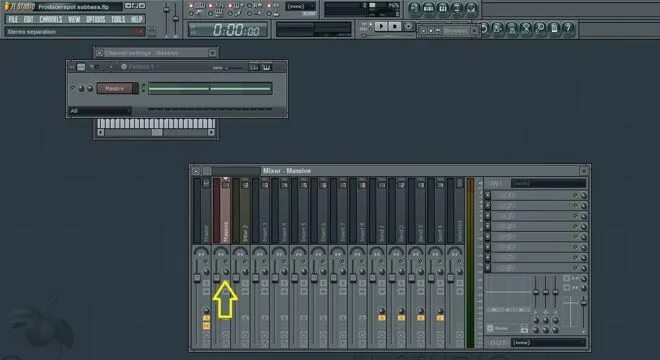
Task: Toggle the Send 1 enable switch
Action: (x=382, y=318)
